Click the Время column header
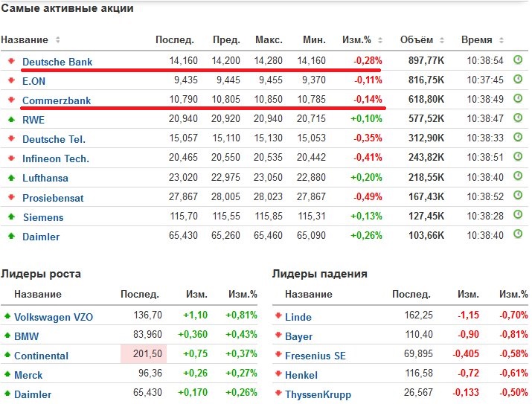This screenshot has height=404, width=532. (x=476, y=40)
